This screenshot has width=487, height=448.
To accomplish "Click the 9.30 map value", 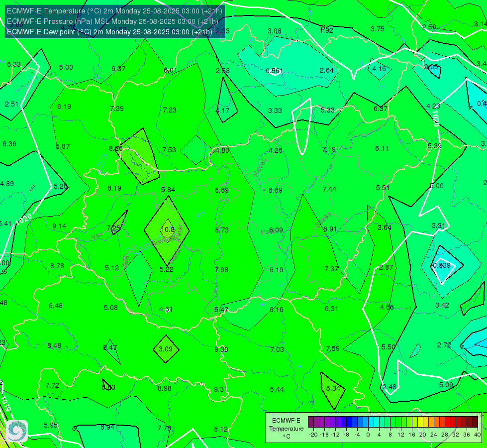I will click(x=221, y=349).
